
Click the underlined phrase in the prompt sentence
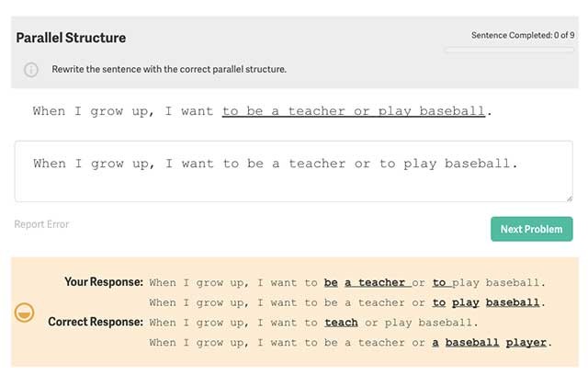[353, 111]
